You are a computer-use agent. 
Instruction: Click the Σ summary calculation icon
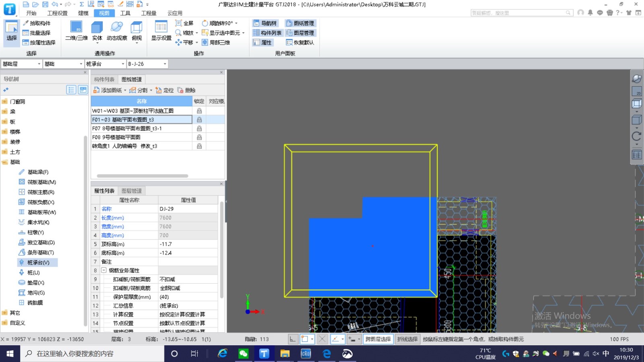click(82, 4)
